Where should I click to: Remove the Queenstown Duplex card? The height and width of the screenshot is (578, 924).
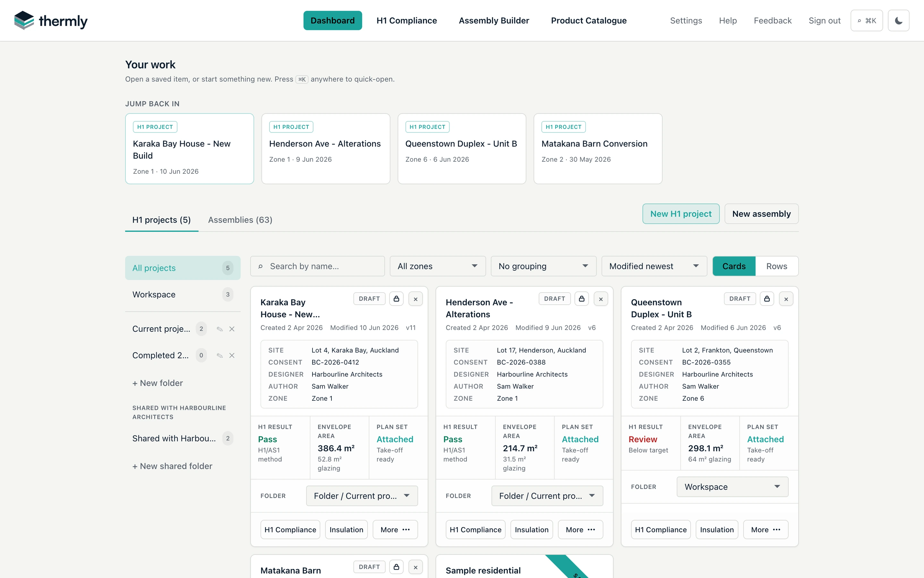coord(786,299)
